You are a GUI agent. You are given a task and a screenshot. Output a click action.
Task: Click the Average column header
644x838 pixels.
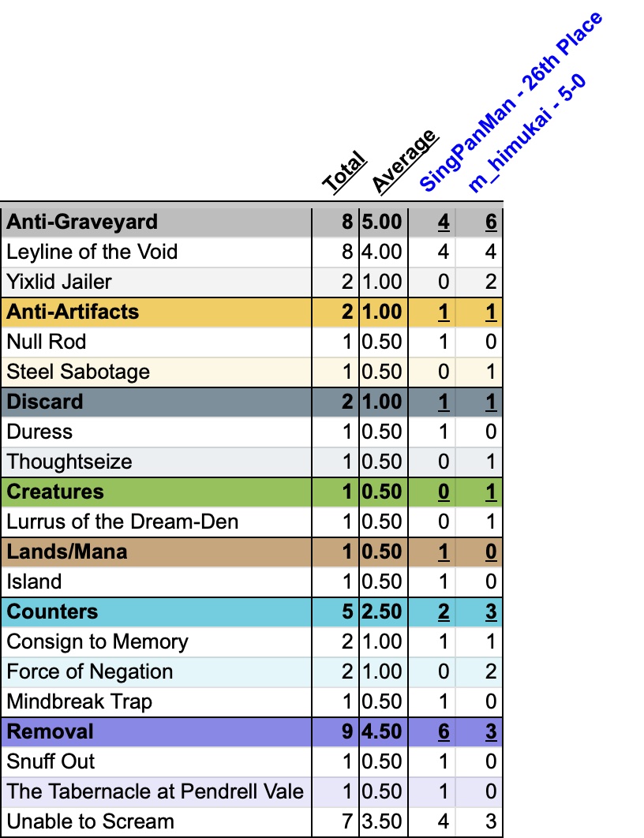403,162
